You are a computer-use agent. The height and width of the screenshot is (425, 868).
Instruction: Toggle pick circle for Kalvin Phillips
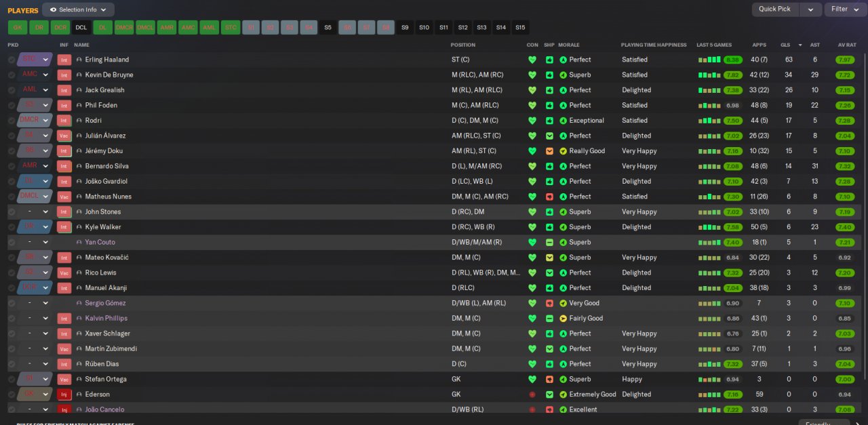(12, 319)
